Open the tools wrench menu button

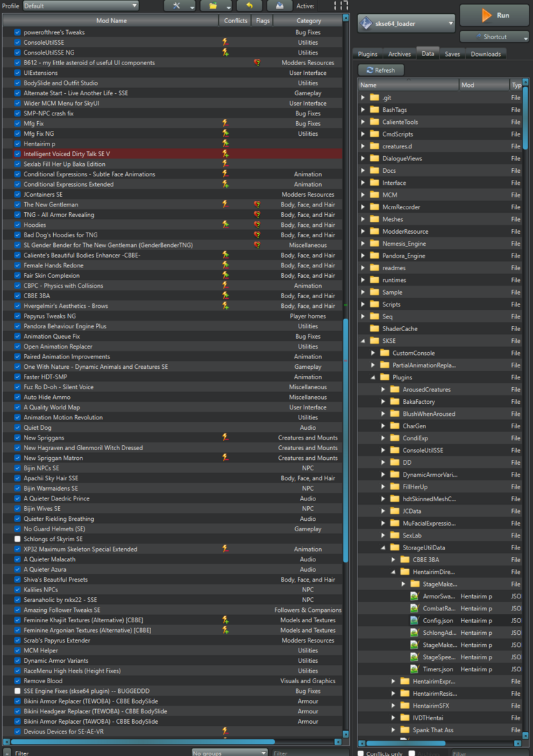(179, 6)
